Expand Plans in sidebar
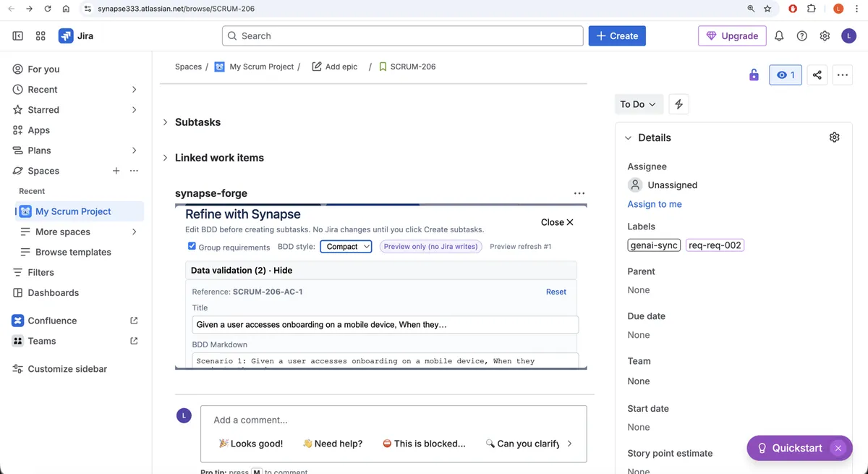 134,151
